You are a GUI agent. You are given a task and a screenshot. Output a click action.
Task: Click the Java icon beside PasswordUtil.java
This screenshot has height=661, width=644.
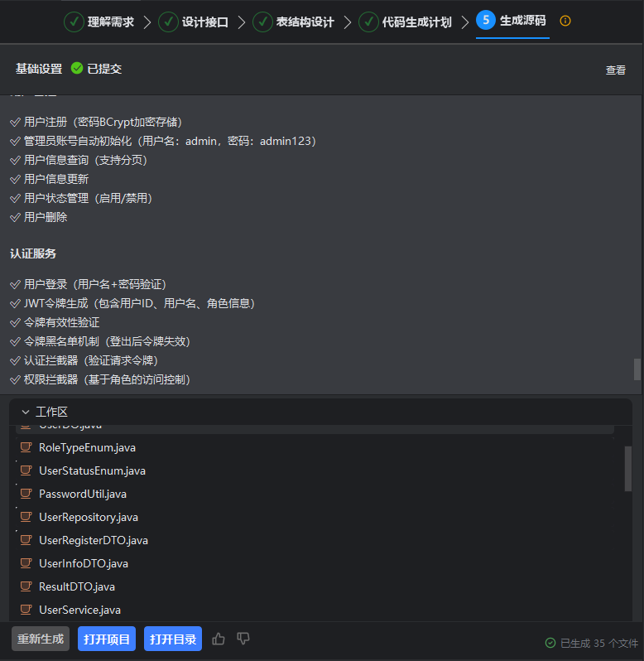pyautogui.click(x=26, y=494)
